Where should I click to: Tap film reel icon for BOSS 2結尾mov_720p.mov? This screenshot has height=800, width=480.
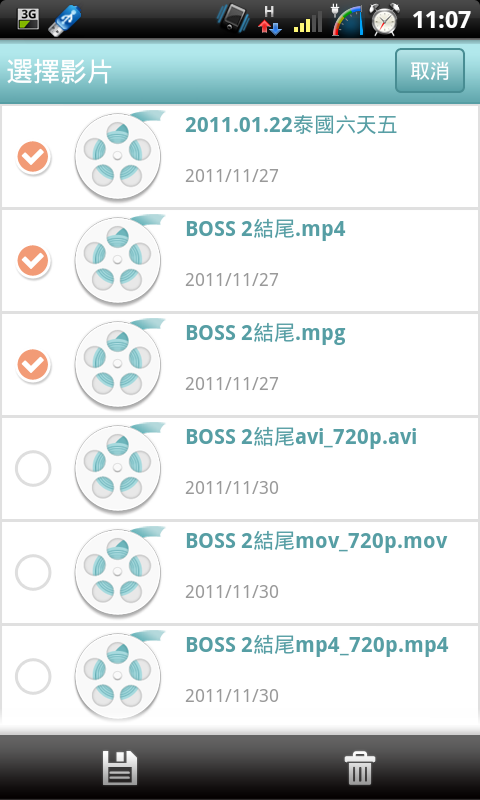coord(119,572)
